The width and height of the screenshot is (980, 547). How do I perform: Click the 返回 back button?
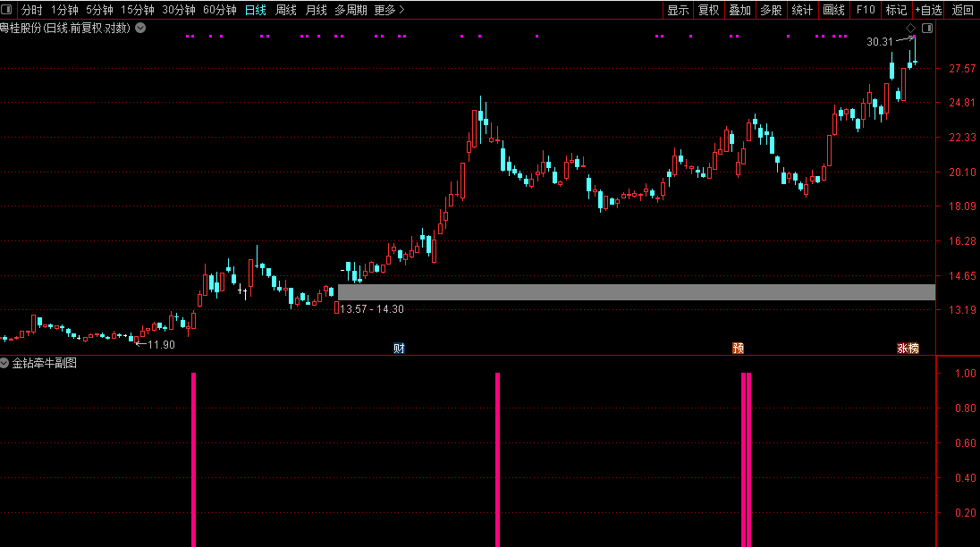point(962,10)
